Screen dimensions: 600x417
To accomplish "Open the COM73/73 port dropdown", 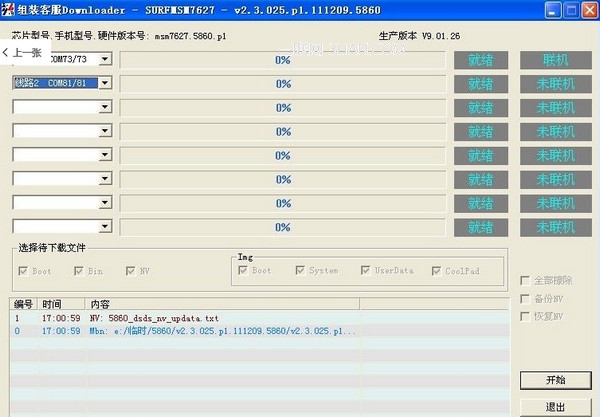I will pyautogui.click(x=105, y=59).
